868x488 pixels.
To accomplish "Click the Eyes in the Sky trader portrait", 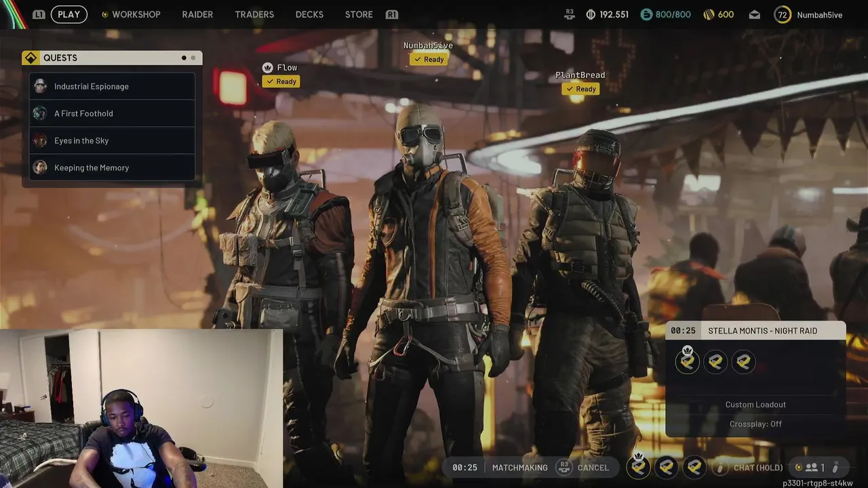I will pos(40,140).
